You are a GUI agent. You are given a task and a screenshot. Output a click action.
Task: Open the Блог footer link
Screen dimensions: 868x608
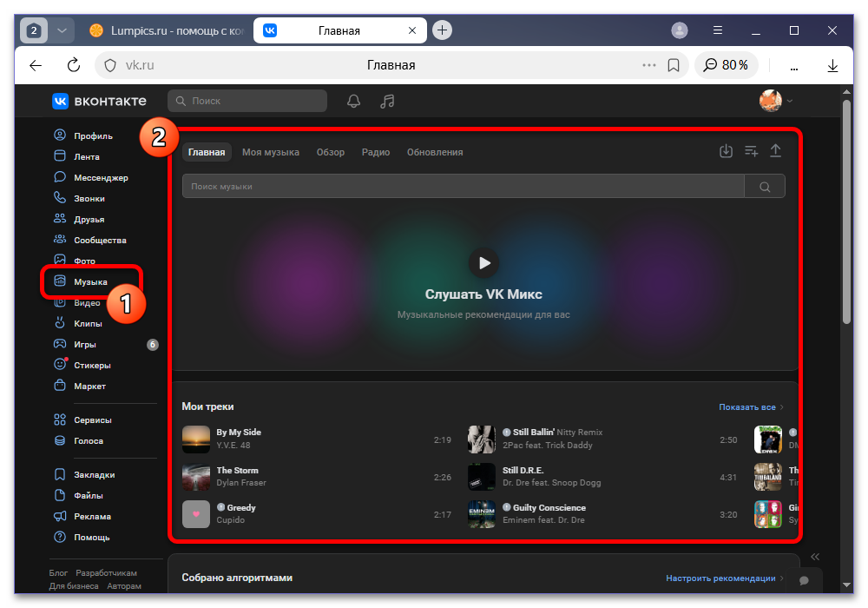[58, 572]
